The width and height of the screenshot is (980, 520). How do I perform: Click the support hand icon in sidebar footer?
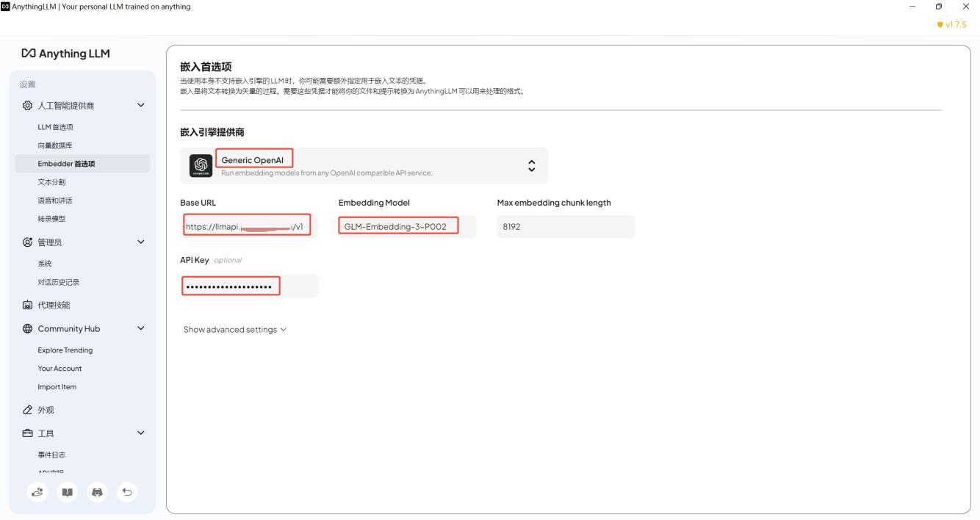[x=37, y=492]
